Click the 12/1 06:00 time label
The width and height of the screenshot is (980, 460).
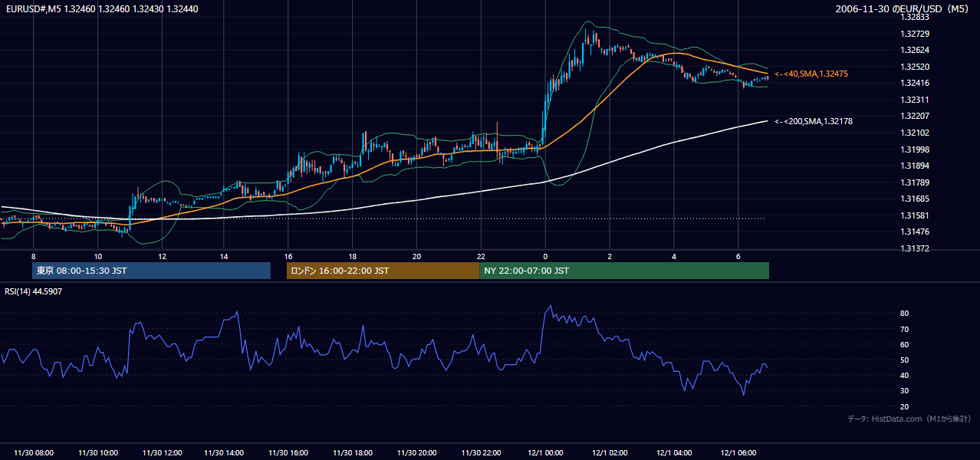tap(738, 453)
